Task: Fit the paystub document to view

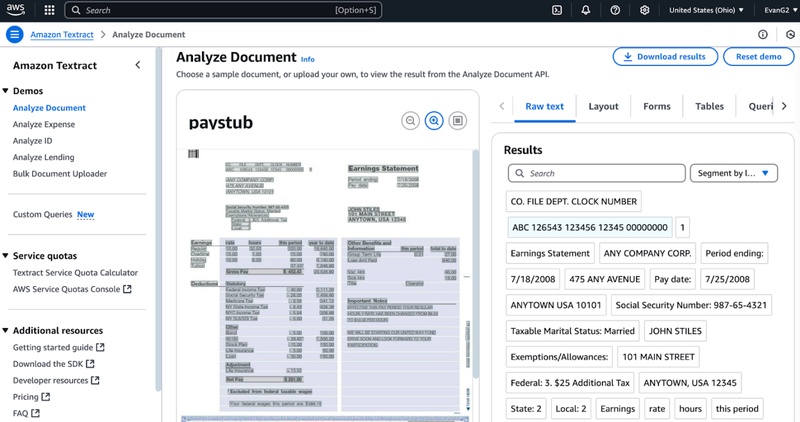Action: [458, 121]
